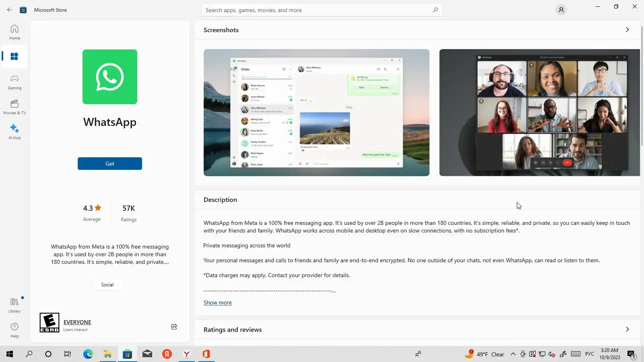Viewport: 644px width, 362px height.
Task: Click the 'Microsoft Store' window title text
Action: coord(50,10)
